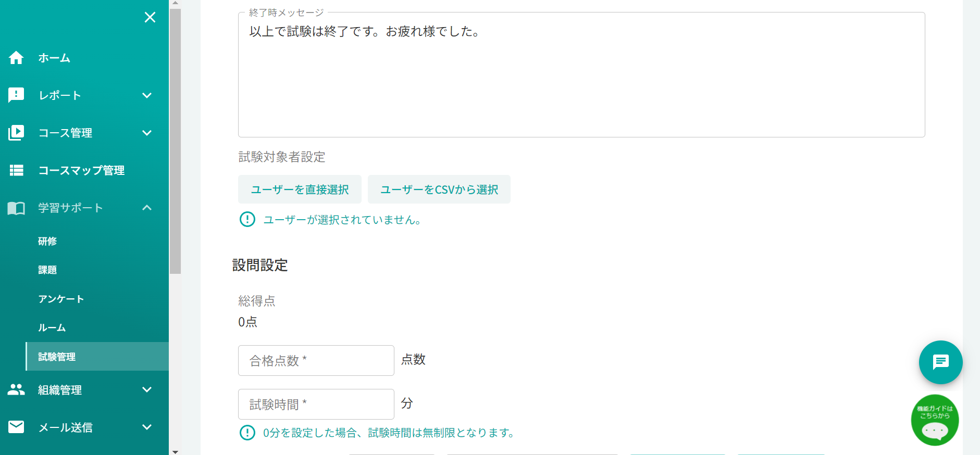Click the sidebar scrollbar down arrow
Image resolution: width=980 pixels, height=455 pixels.
(x=175, y=452)
